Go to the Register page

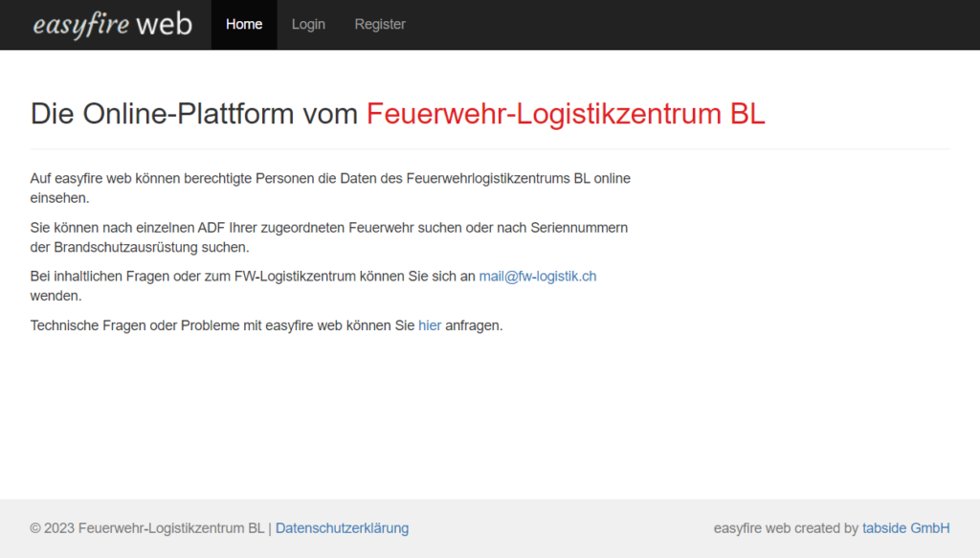click(x=380, y=24)
